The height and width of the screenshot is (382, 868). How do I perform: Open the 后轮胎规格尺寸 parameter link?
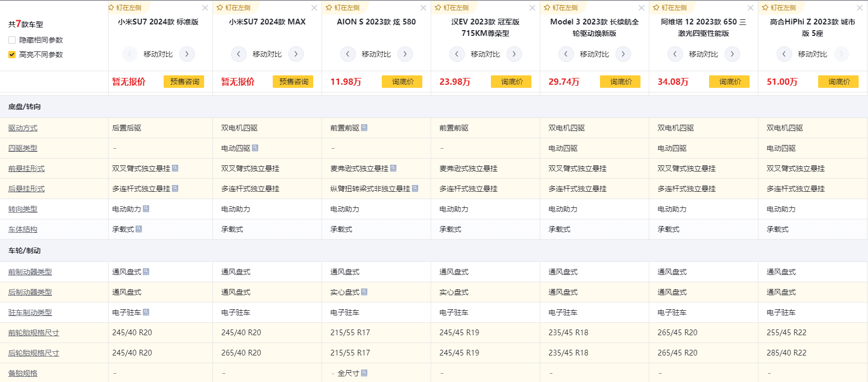click(34, 353)
